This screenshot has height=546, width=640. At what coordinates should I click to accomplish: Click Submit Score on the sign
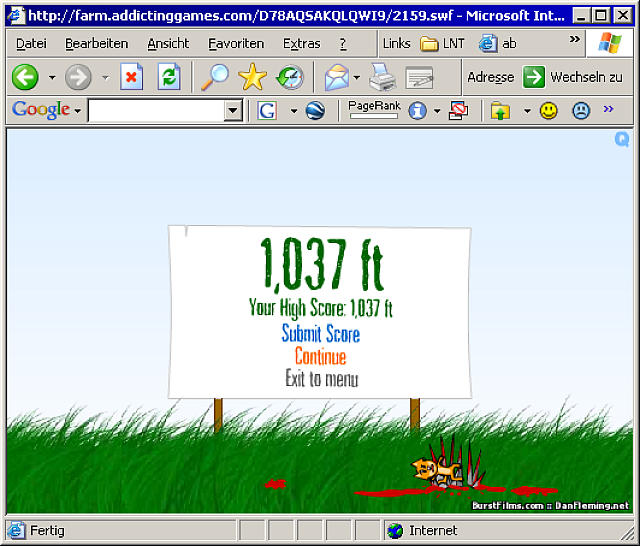point(320,334)
